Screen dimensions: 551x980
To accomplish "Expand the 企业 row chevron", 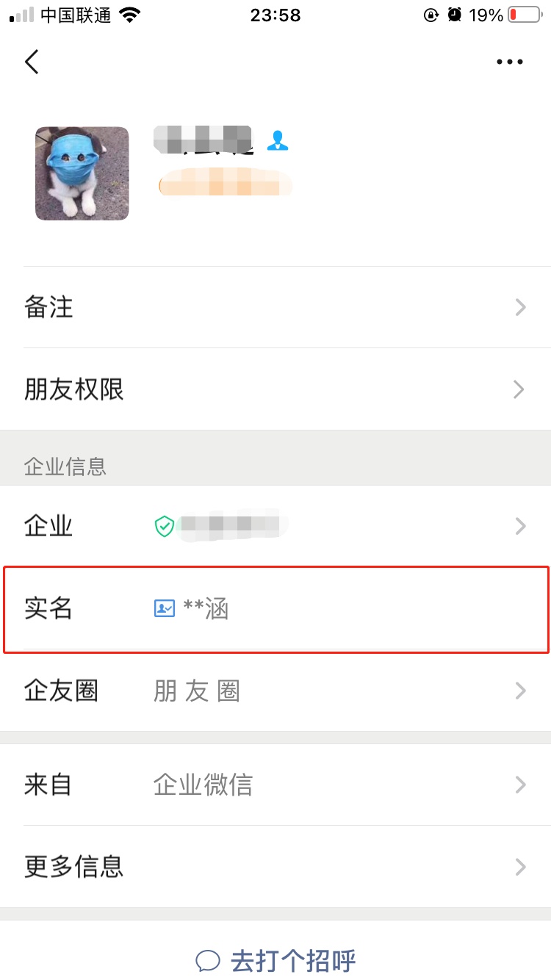I will coord(520,526).
